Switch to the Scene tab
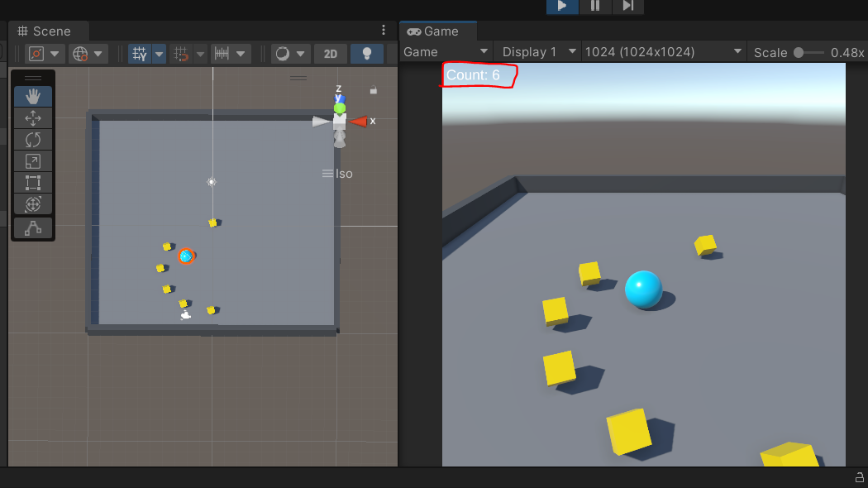This screenshot has height=488, width=868. tap(45, 31)
